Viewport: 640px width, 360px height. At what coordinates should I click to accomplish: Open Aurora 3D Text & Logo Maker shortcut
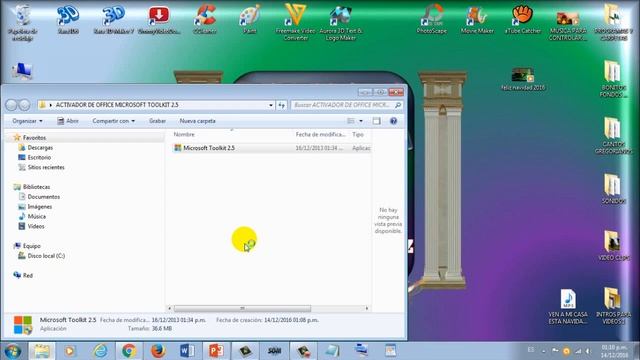[x=341, y=22]
